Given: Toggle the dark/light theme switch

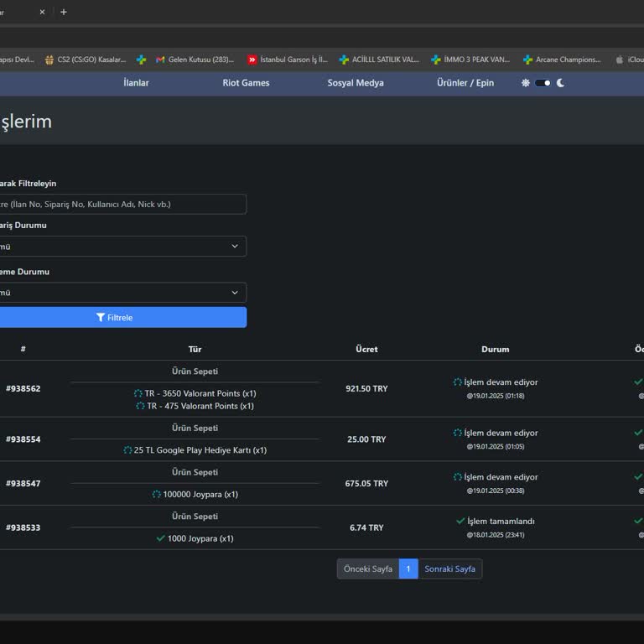Looking at the screenshot, I should point(543,83).
